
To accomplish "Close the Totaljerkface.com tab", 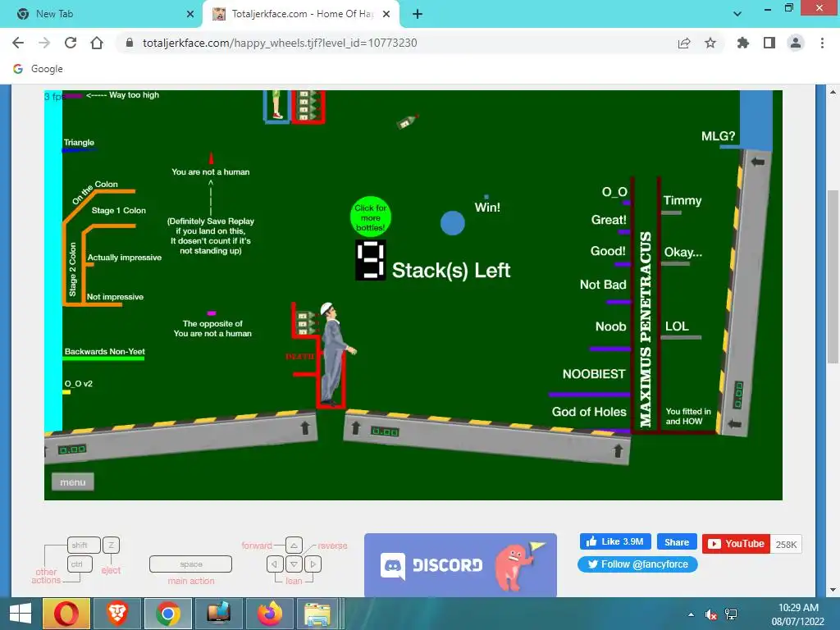I will pyautogui.click(x=386, y=14).
